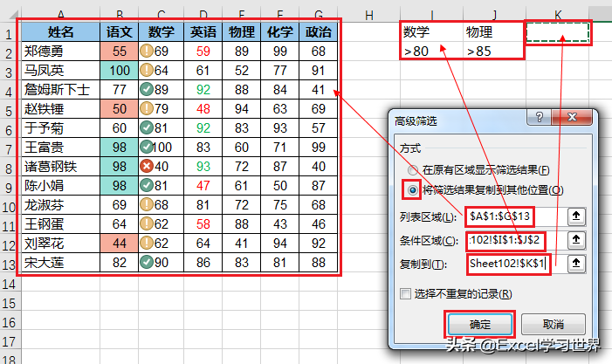Click criteria cell 物理 in column J
The height and width of the screenshot is (364, 612).
coord(494,31)
